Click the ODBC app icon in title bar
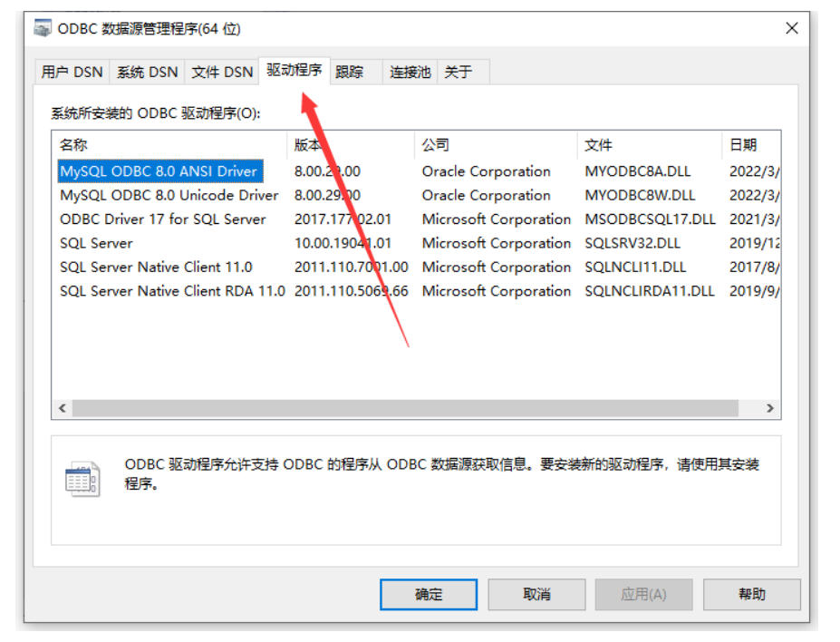The height and width of the screenshot is (642, 840). click(x=43, y=29)
